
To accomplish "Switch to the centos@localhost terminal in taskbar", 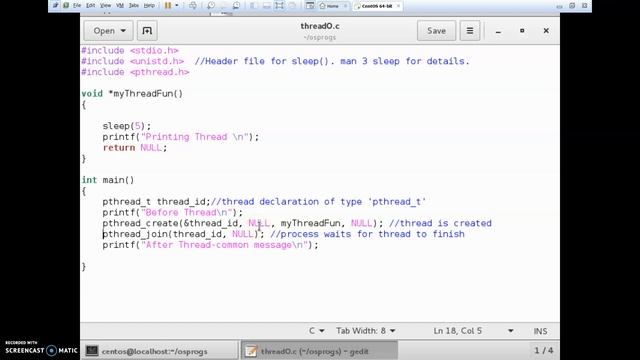I will [160, 351].
